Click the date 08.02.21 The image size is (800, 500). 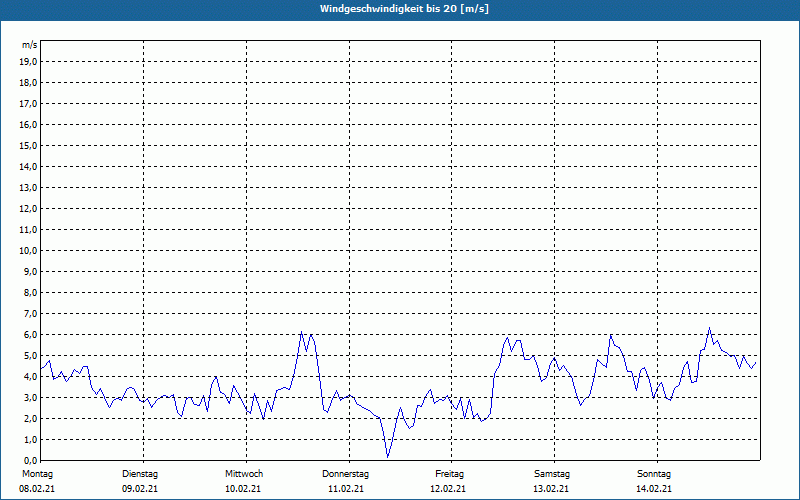point(37,489)
